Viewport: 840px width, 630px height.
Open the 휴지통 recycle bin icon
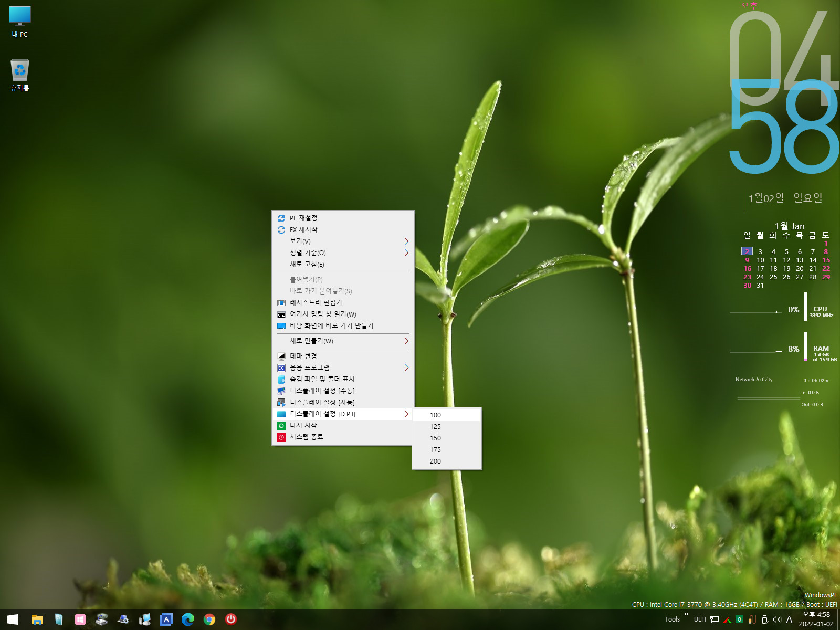20,75
